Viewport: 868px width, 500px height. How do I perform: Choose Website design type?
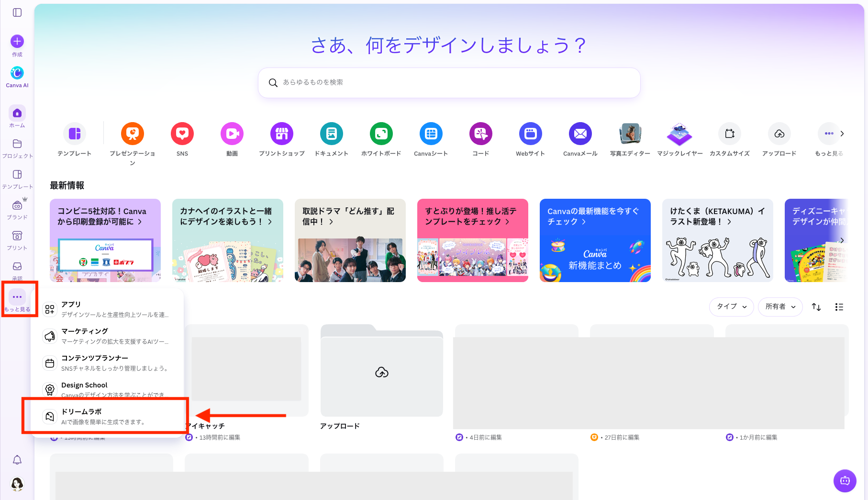click(x=531, y=134)
